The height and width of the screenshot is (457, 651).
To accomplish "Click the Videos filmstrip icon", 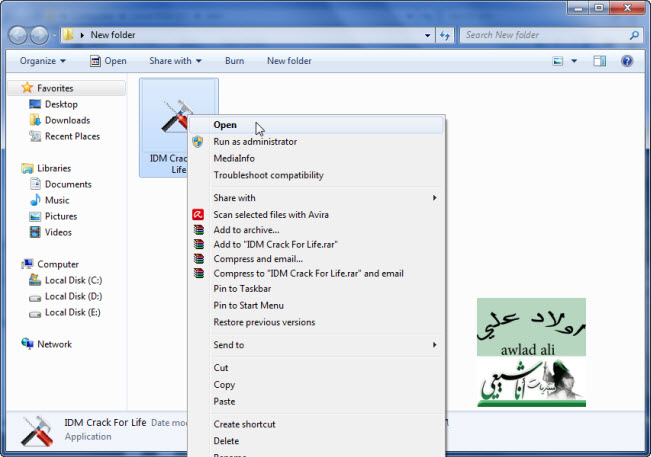I will (x=35, y=232).
